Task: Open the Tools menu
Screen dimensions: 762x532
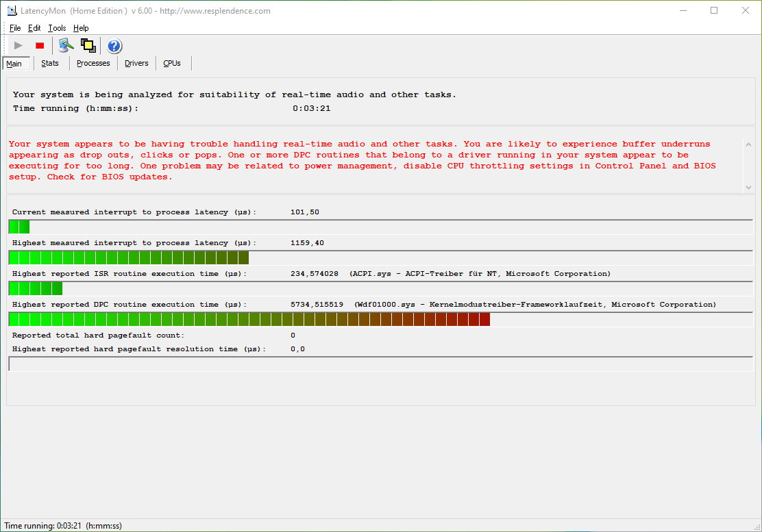Action: [x=57, y=28]
